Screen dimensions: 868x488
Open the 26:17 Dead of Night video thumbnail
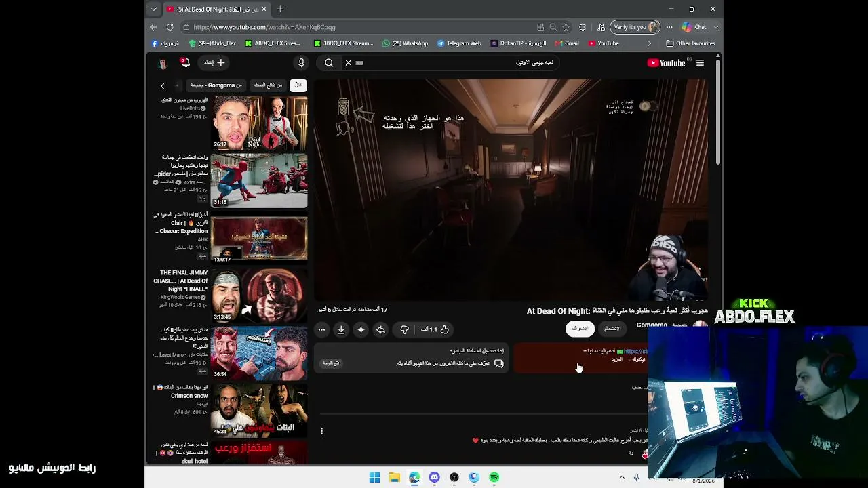(259, 123)
